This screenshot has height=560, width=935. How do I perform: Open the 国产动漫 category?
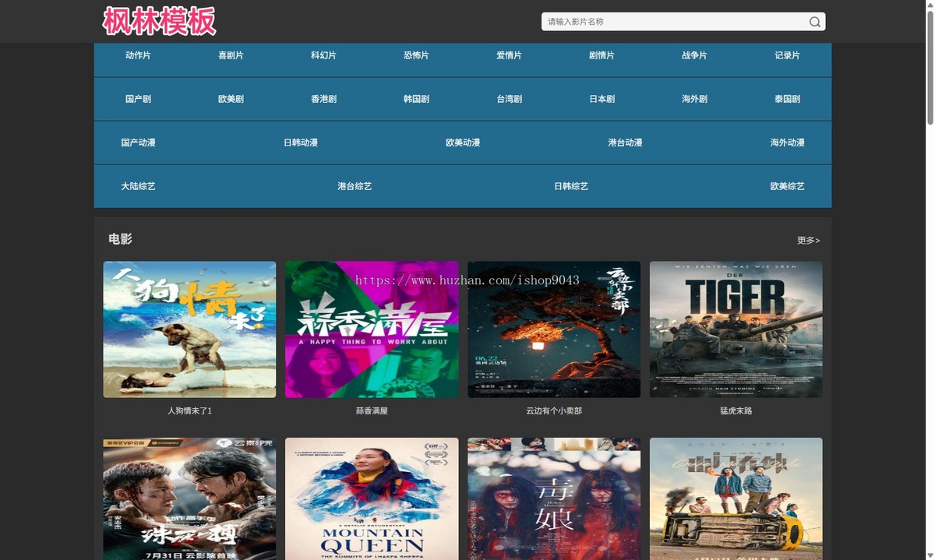[138, 143]
